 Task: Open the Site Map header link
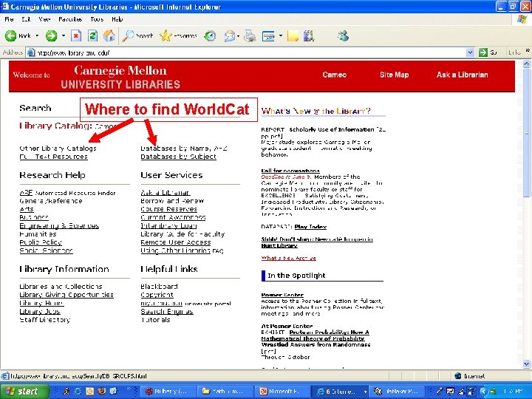click(395, 75)
